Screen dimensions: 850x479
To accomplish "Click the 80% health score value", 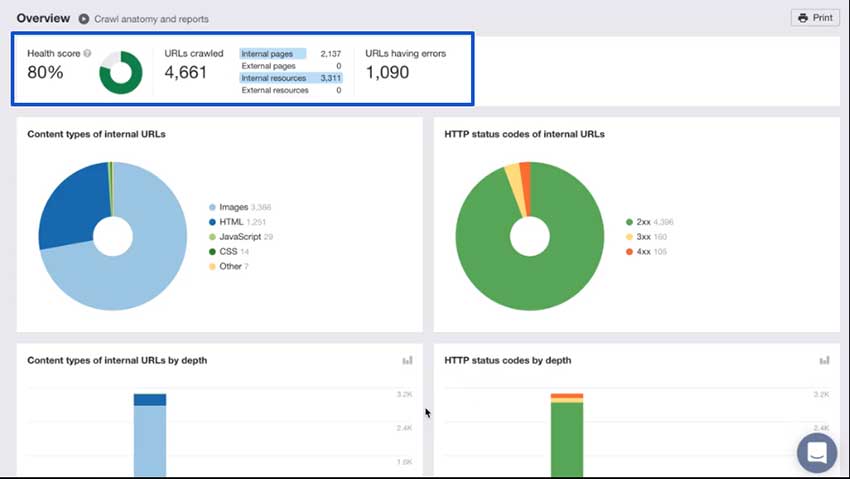I will click(x=45, y=72).
